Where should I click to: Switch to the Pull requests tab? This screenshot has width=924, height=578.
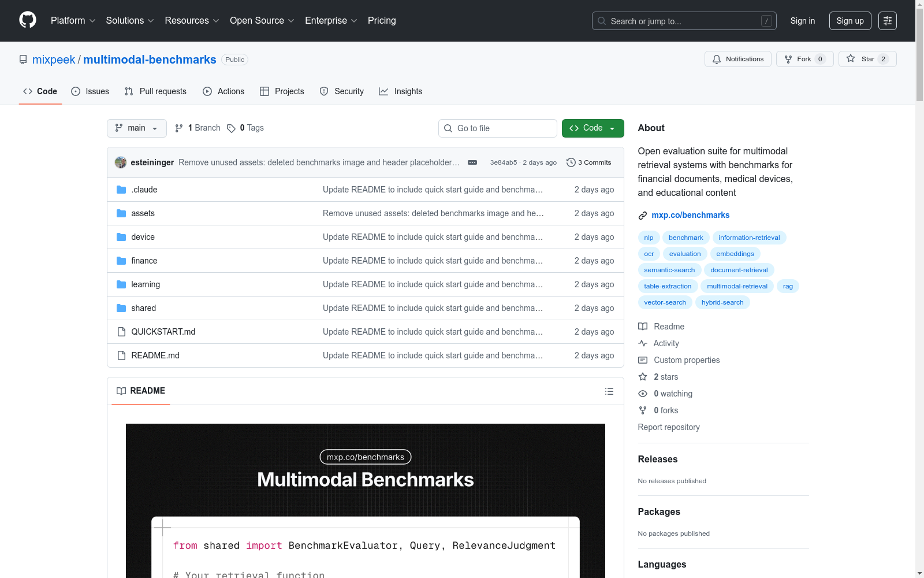155,91
